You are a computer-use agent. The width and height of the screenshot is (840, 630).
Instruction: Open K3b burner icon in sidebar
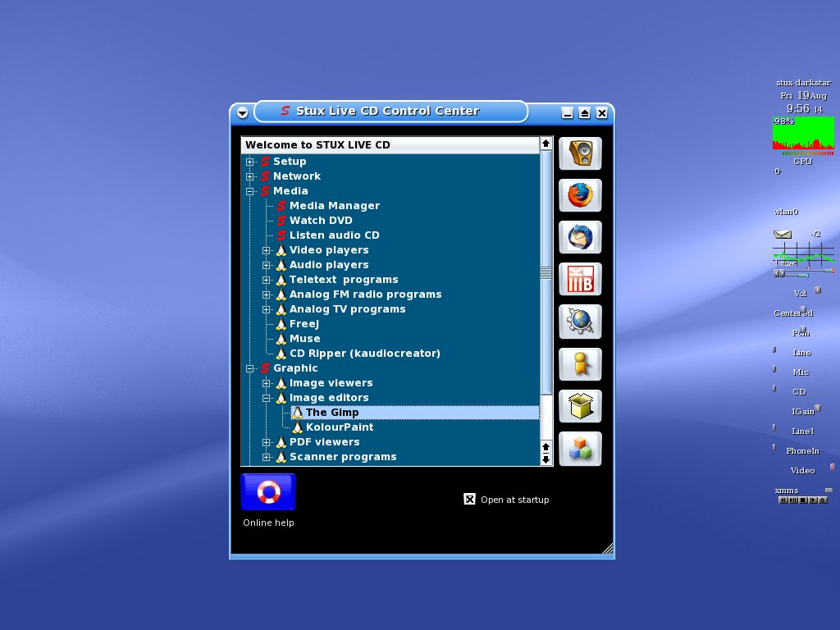[x=580, y=279]
